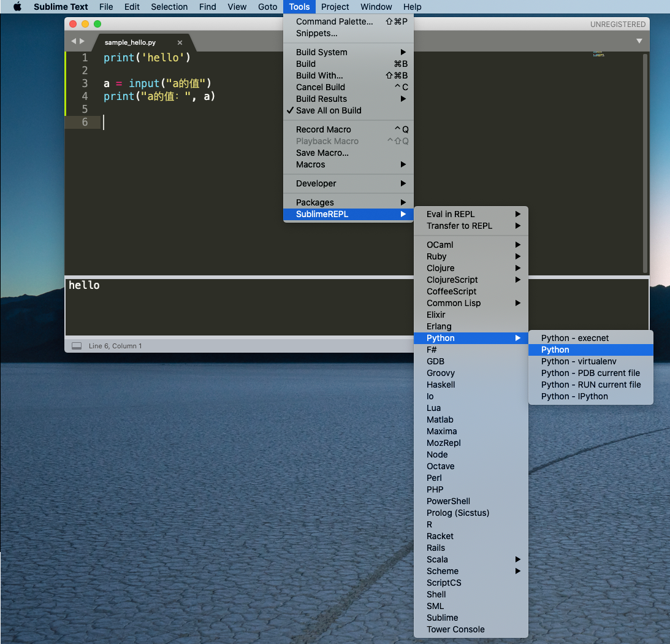Expand the Build Results submenu
Image resolution: width=670 pixels, height=644 pixels.
348,99
